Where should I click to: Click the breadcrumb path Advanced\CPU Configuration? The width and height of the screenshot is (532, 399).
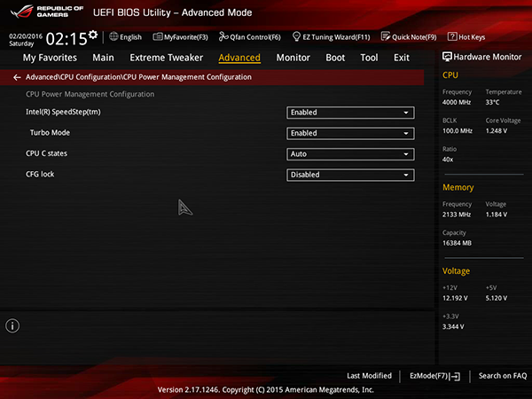pos(73,77)
